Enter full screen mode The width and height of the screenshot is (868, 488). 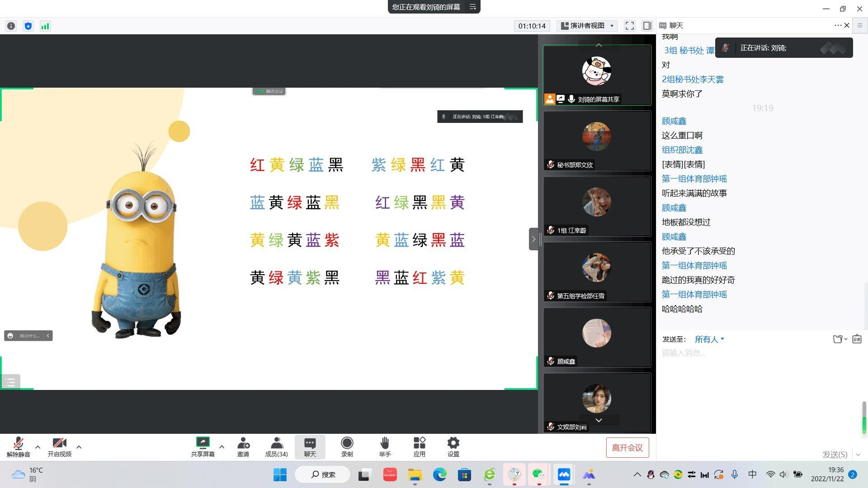pyautogui.click(x=630, y=26)
